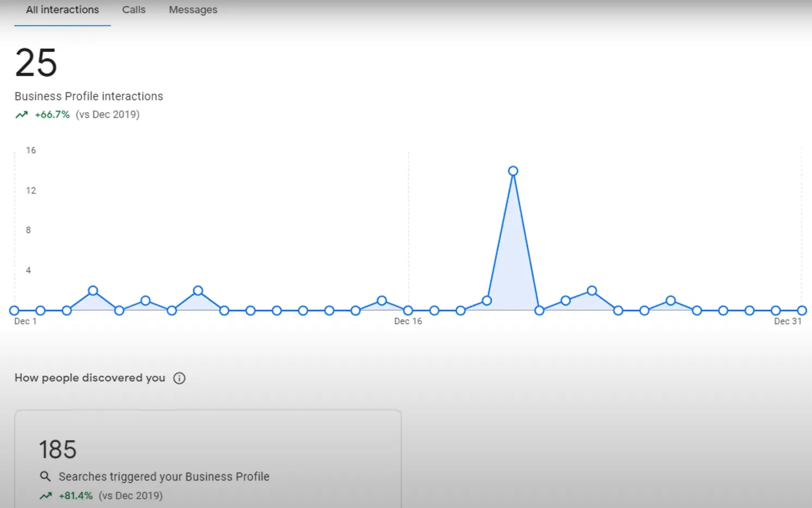
Task: Click the data point on Dec 16 gridline
Action: coord(408,310)
